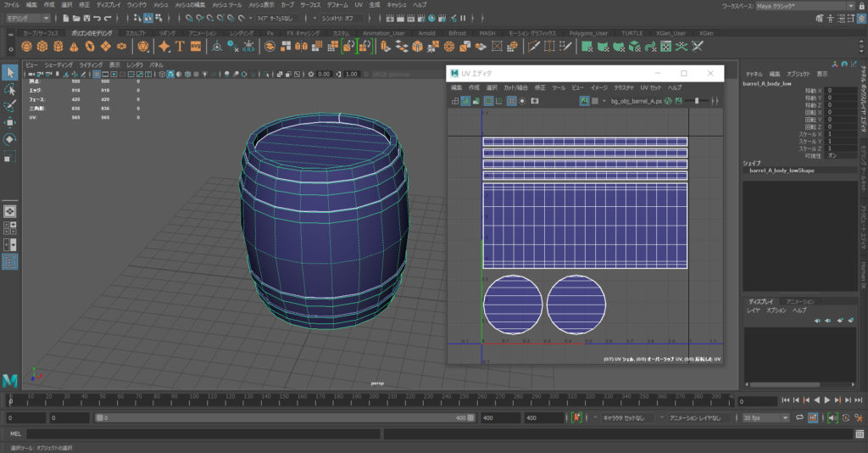Image resolution: width=868 pixels, height=453 pixels.
Task: Open the カット/縫合 menu in UV Editor
Action: coord(515,87)
